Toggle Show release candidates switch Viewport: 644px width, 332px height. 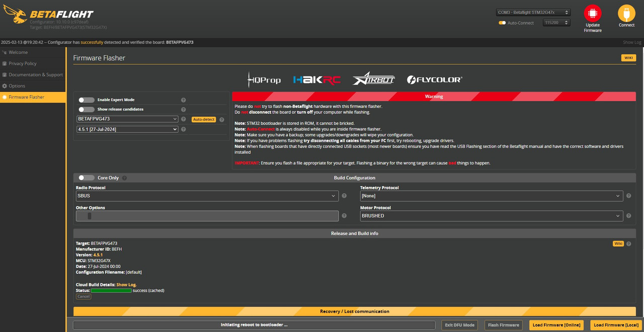click(x=87, y=110)
